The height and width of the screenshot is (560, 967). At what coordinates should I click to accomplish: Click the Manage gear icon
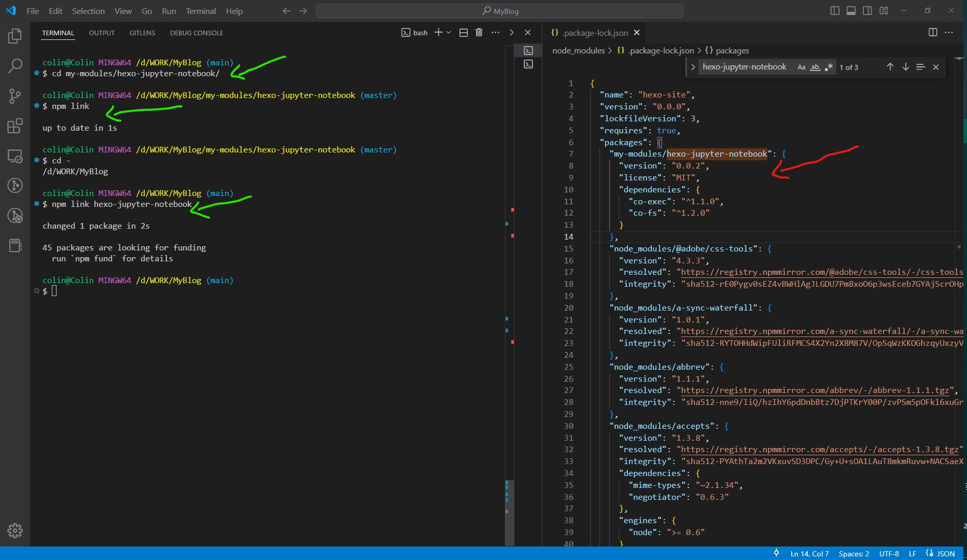click(15, 530)
